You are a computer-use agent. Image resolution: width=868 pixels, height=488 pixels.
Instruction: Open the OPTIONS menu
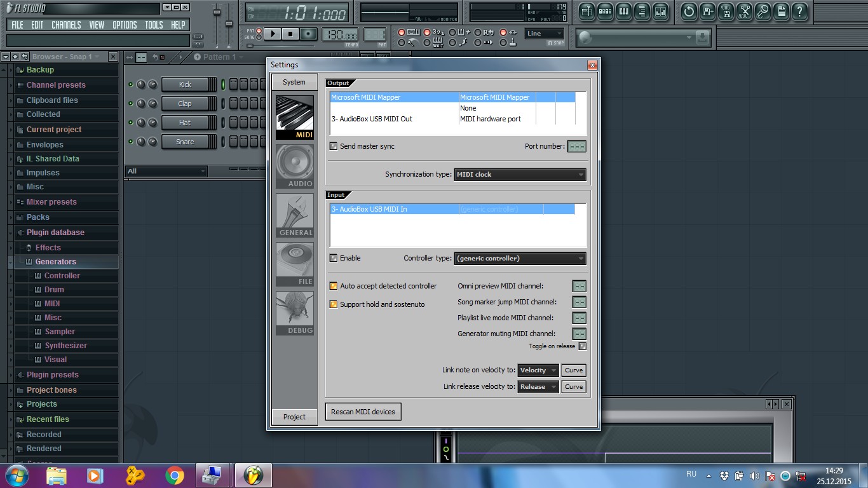[x=125, y=25]
